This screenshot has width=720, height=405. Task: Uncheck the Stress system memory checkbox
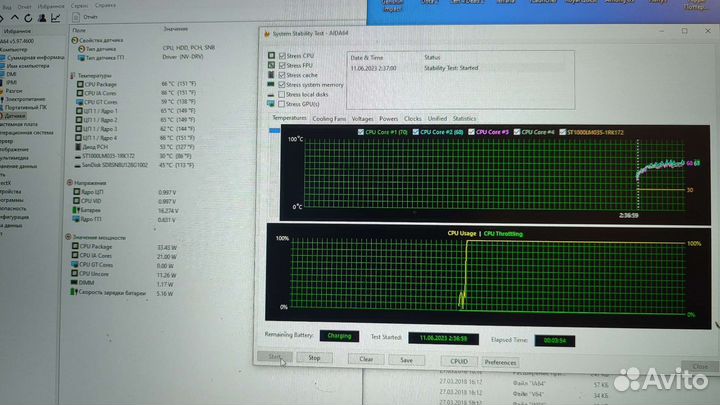click(281, 84)
